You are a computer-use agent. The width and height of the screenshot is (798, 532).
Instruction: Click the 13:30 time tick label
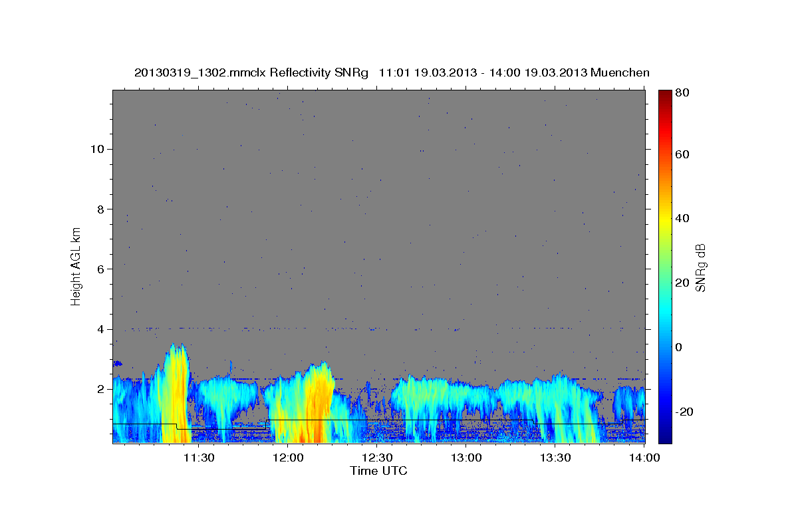pyautogui.click(x=555, y=458)
